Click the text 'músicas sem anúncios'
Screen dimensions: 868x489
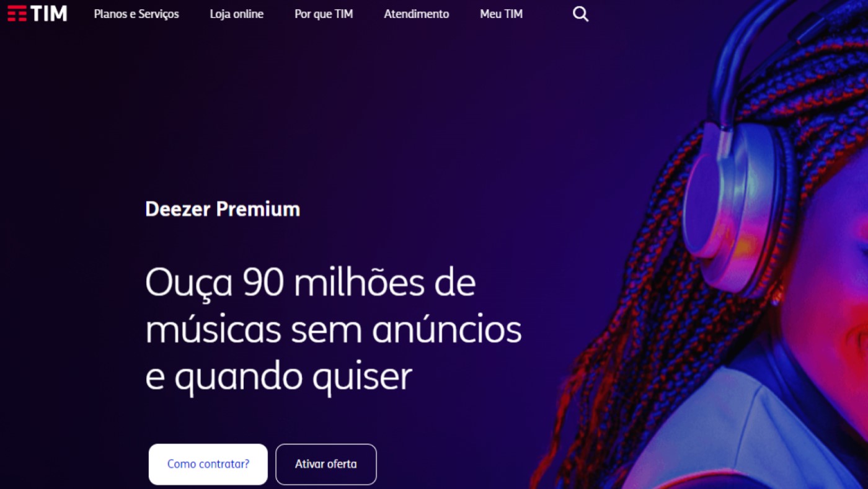(334, 331)
